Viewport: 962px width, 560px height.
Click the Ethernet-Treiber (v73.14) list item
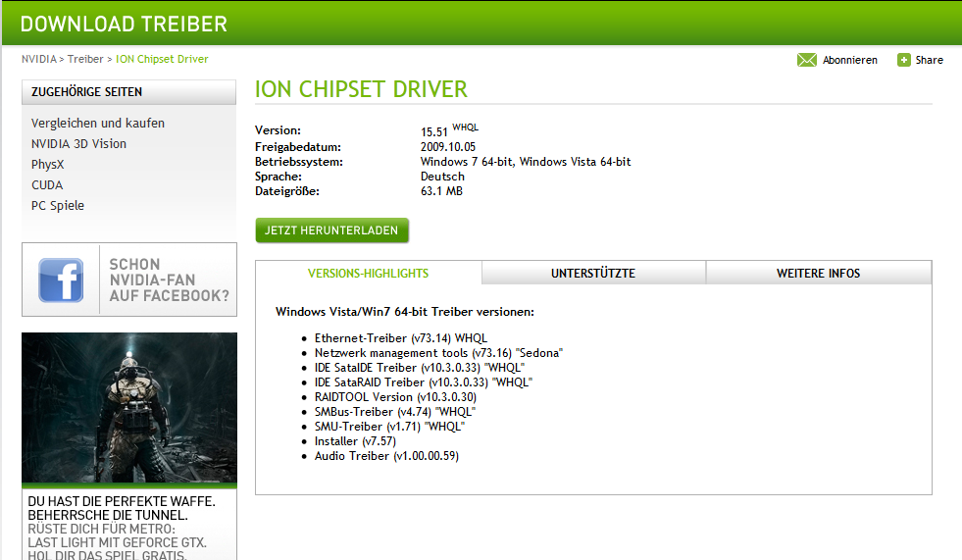point(401,338)
